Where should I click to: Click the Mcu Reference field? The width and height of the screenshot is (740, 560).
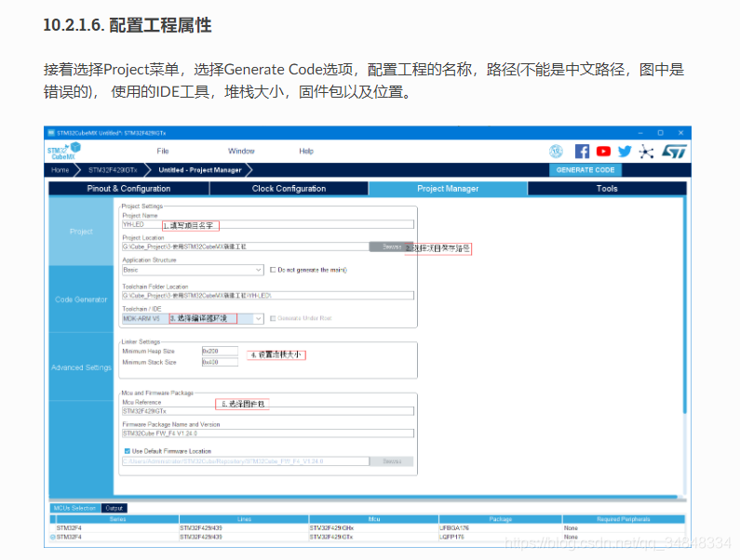click(268, 411)
